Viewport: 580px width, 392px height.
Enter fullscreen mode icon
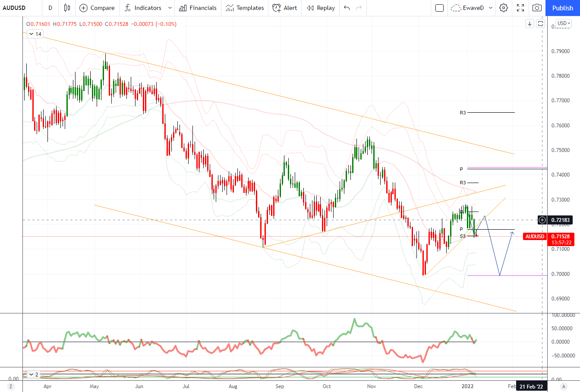pyautogui.click(x=520, y=8)
